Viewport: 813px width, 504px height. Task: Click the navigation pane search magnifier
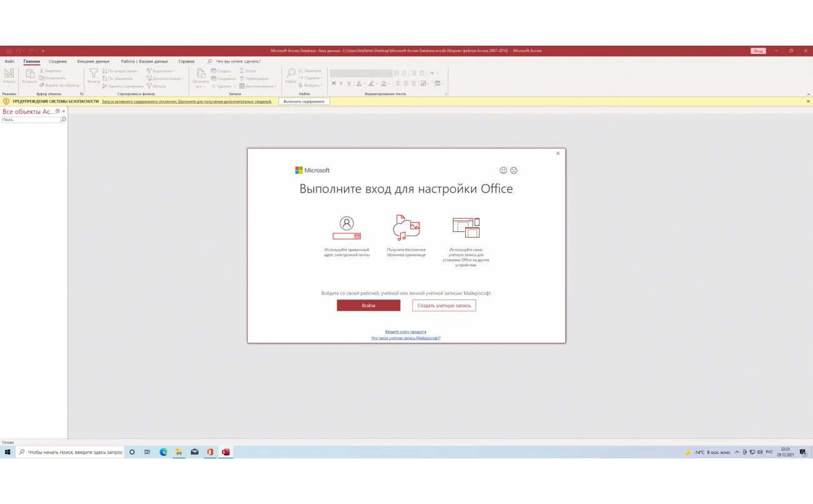63,119
